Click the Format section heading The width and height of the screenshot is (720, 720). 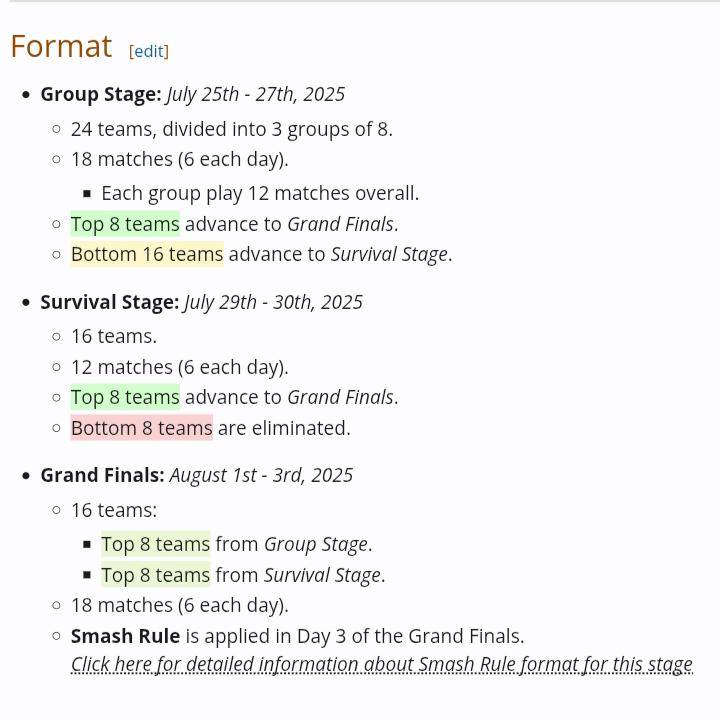point(61,46)
